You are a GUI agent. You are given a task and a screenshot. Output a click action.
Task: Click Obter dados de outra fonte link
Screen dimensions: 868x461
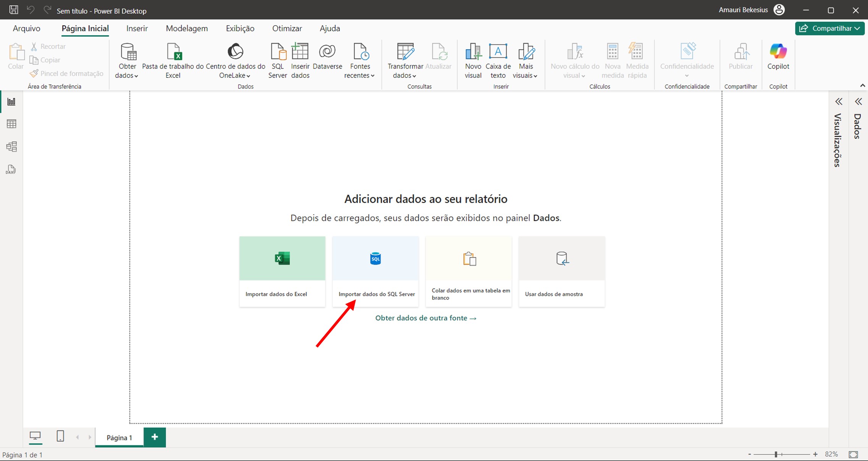click(426, 318)
